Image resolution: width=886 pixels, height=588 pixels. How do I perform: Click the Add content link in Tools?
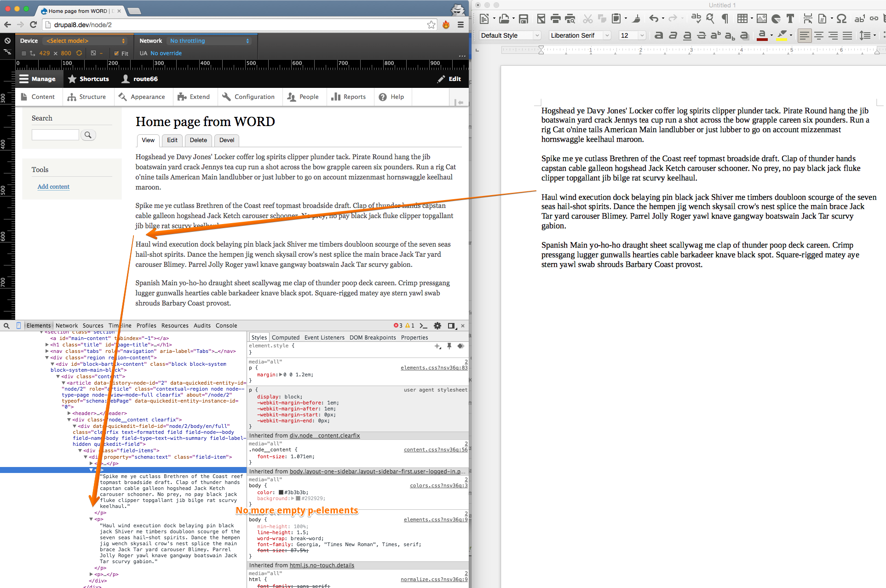(x=53, y=186)
